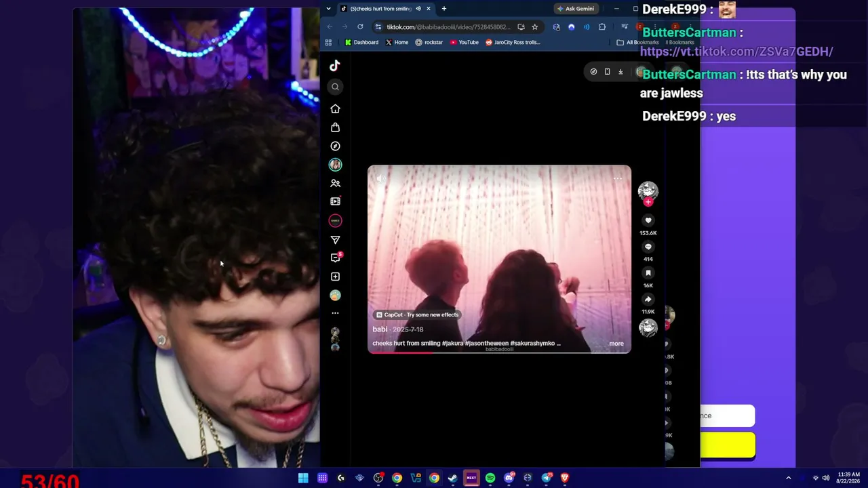Click the CapCut Try some new effects tag
Image resolution: width=868 pixels, height=488 pixels.
pos(418,314)
